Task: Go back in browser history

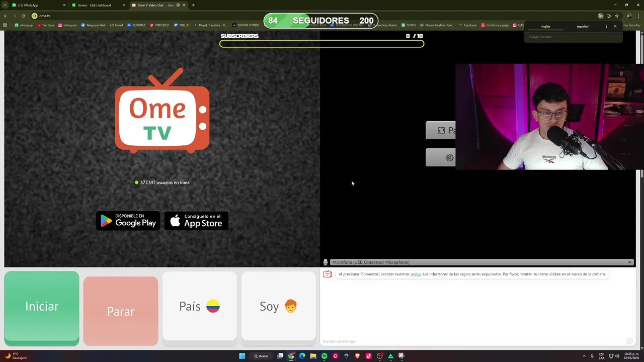Action: pyautogui.click(x=6, y=16)
